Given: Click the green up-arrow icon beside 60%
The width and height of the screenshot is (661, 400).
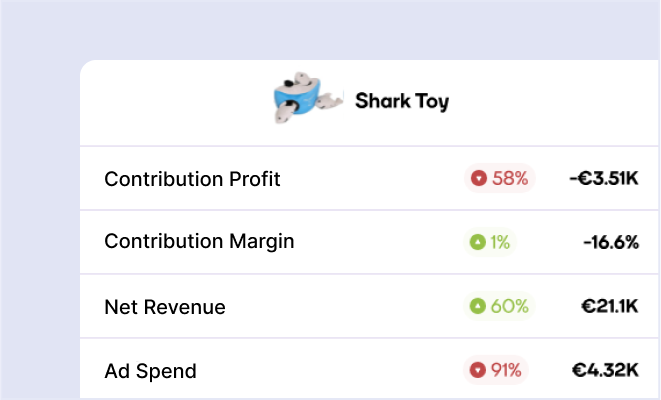Looking at the screenshot, I should pos(478,306).
